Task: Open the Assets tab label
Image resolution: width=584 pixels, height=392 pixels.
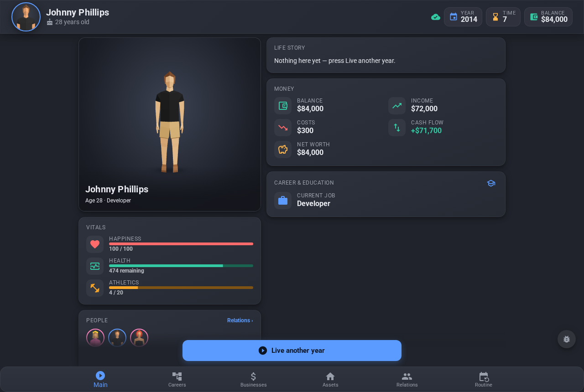Action: 330,385
